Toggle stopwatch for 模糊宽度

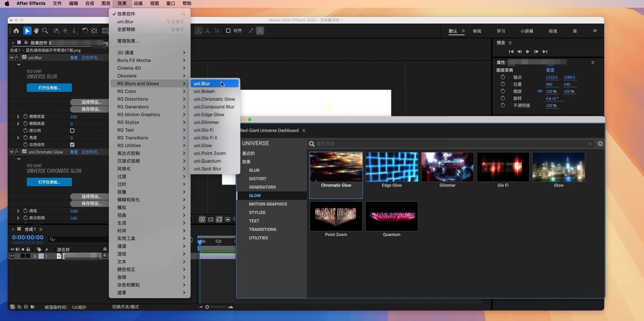pos(25,117)
